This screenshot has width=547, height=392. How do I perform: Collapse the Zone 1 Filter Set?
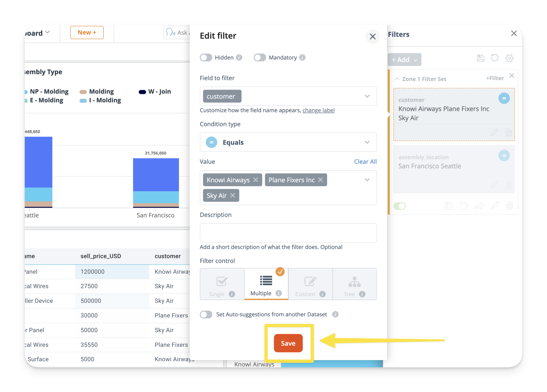coord(397,79)
